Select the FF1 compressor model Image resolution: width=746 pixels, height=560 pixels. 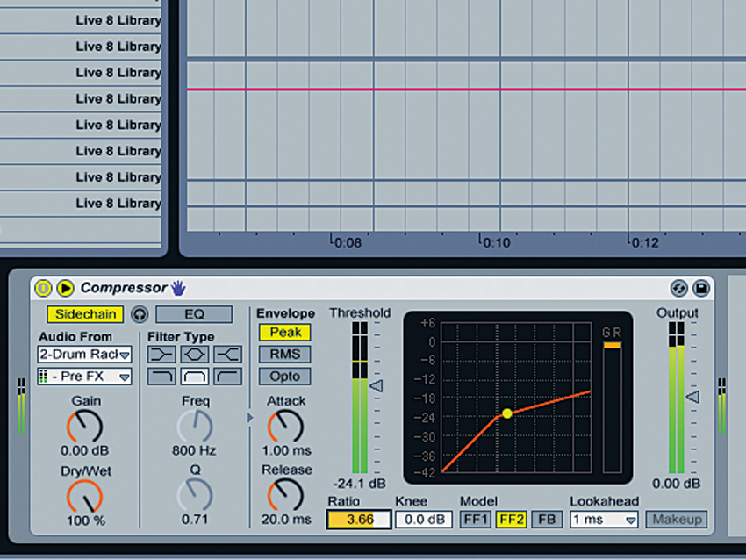[475, 520]
